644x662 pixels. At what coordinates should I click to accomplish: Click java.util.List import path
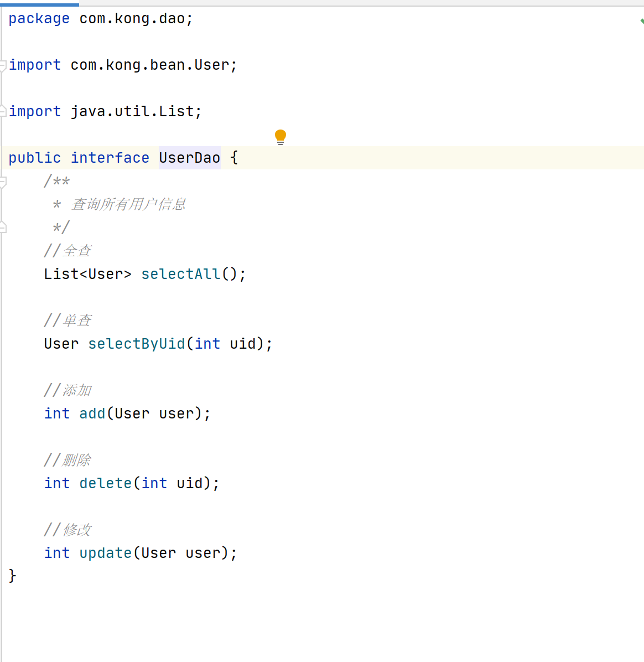coord(132,111)
